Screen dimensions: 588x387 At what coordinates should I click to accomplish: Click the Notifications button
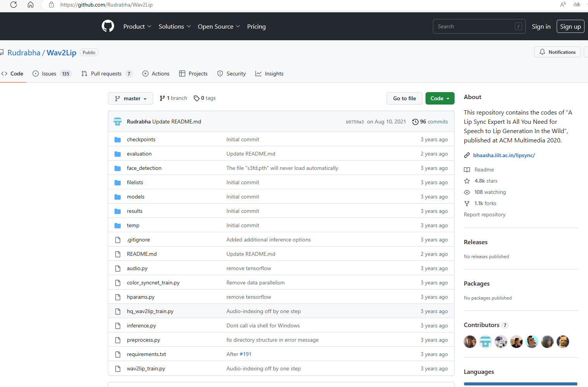coord(557,52)
